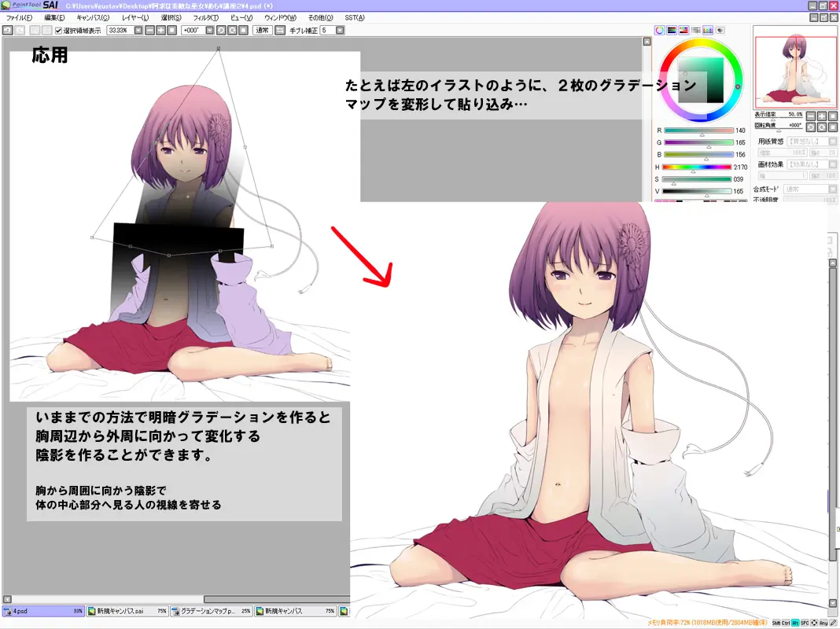Click the flip view icon beside 通常
This screenshot has height=629, width=840.
pyautogui.click(x=280, y=31)
